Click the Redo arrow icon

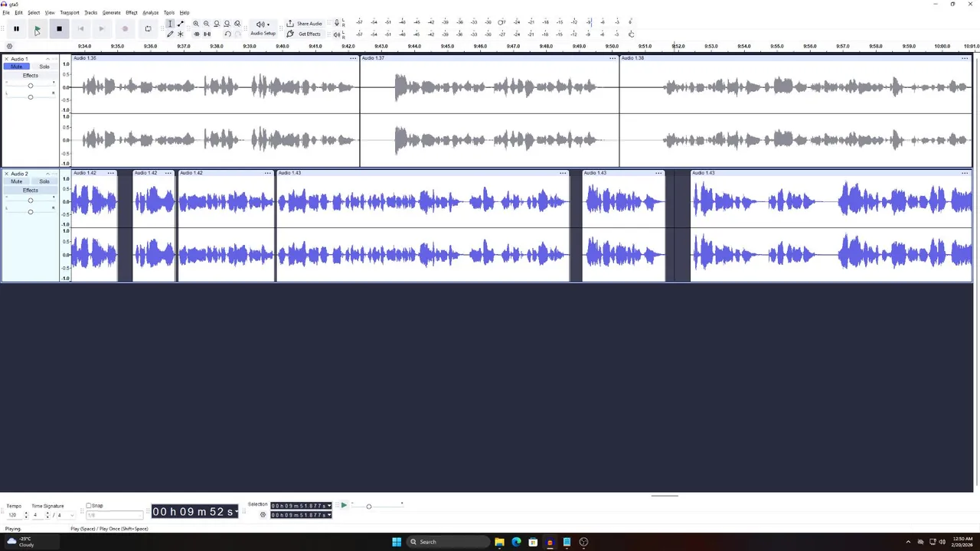237,34
